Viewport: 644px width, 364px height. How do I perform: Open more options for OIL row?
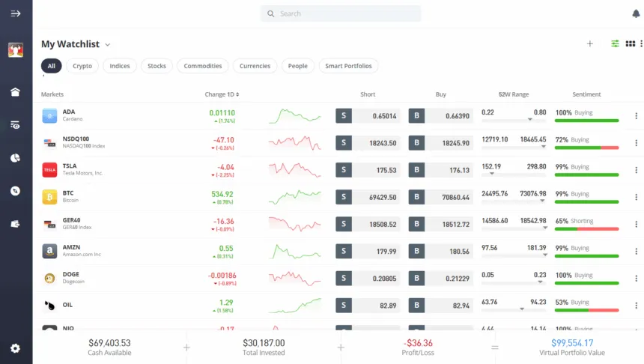pos(636,306)
